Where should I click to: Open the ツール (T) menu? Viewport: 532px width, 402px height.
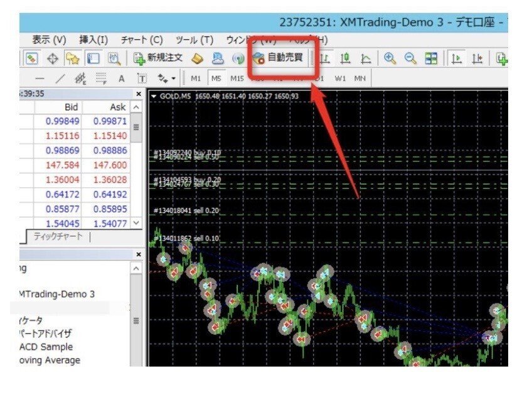(194, 40)
